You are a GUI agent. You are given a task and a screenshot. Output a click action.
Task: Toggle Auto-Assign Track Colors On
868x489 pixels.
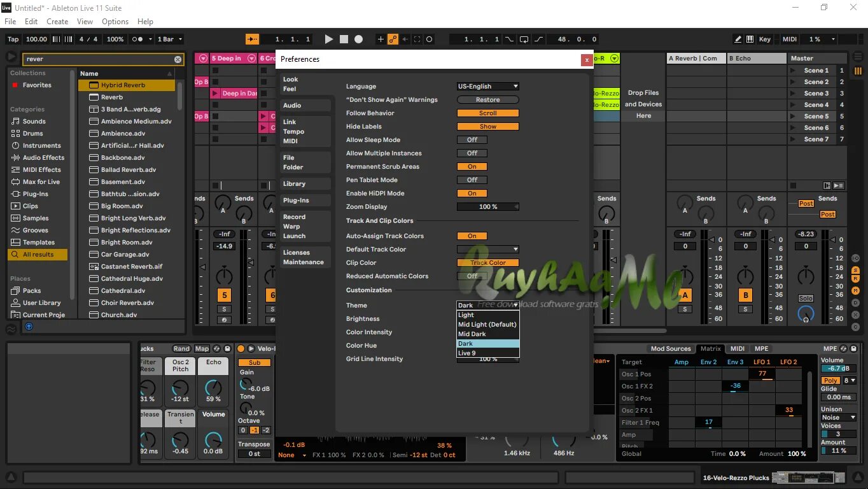point(472,236)
